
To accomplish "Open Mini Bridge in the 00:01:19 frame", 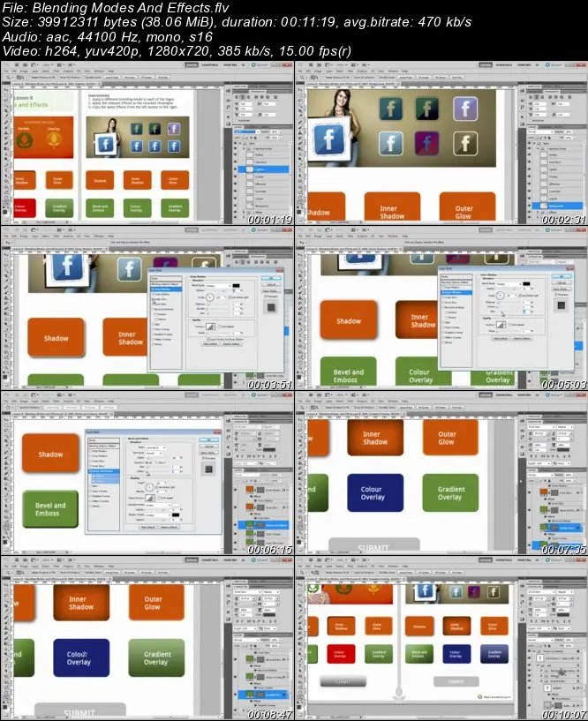I will click(25, 64).
